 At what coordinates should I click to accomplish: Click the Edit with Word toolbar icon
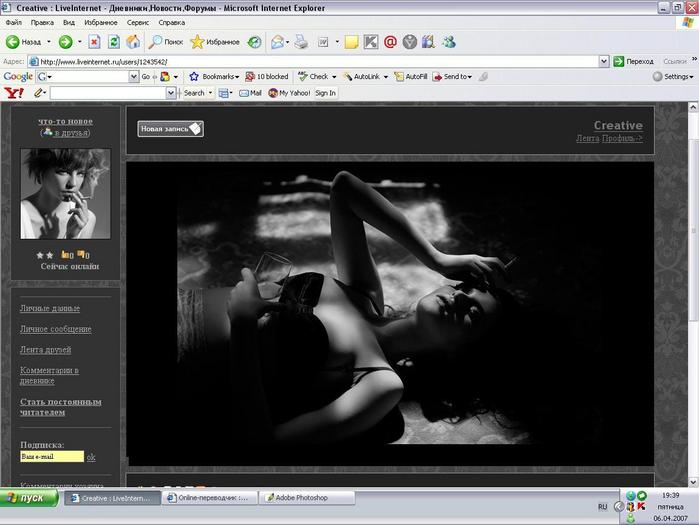(323, 42)
